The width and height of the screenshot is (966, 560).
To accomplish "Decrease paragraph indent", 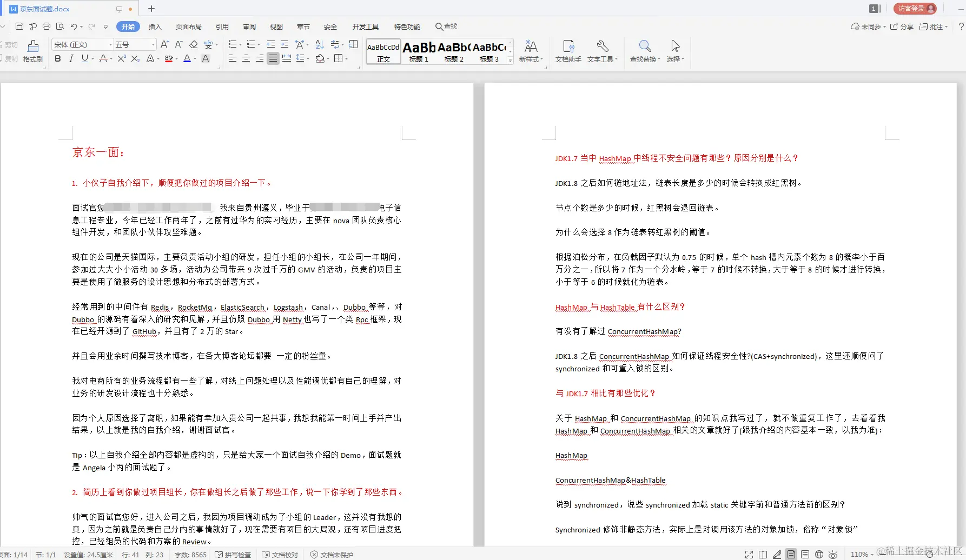I will point(271,44).
